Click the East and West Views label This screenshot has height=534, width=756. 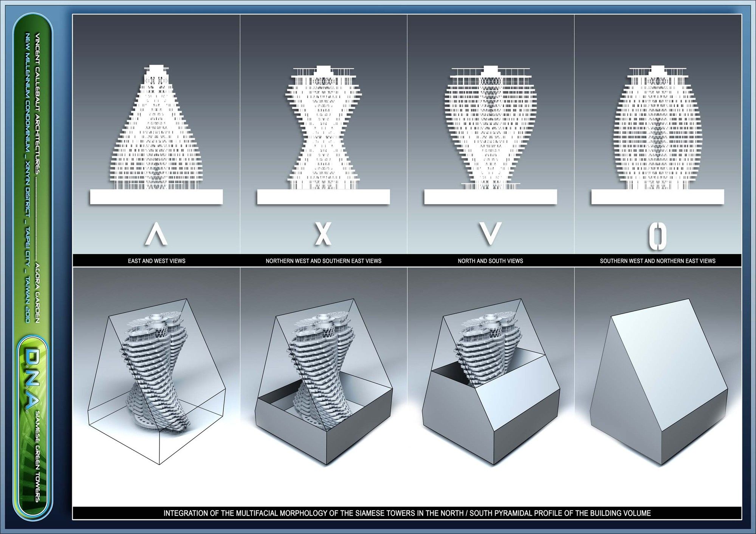point(156,261)
